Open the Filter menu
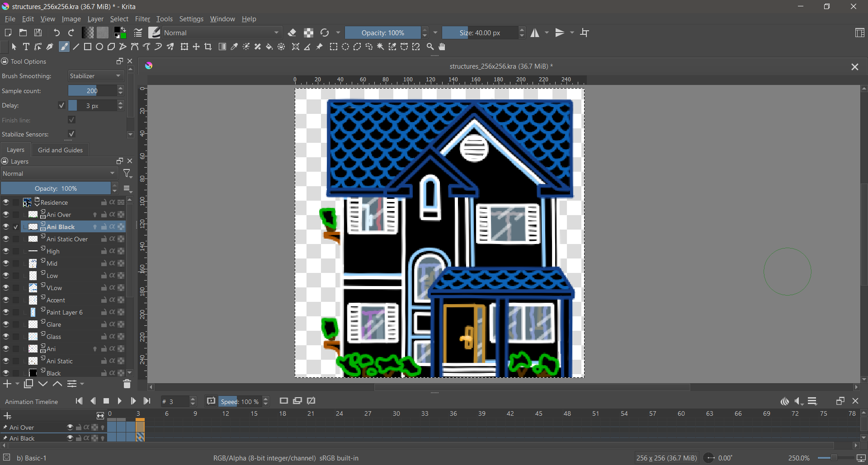This screenshot has height=465, width=868. click(142, 19)
